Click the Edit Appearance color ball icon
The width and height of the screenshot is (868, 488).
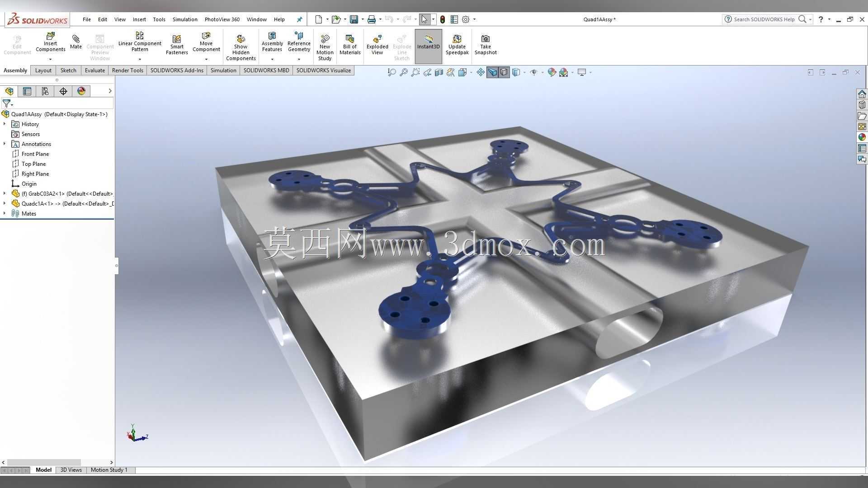[551, 72]
